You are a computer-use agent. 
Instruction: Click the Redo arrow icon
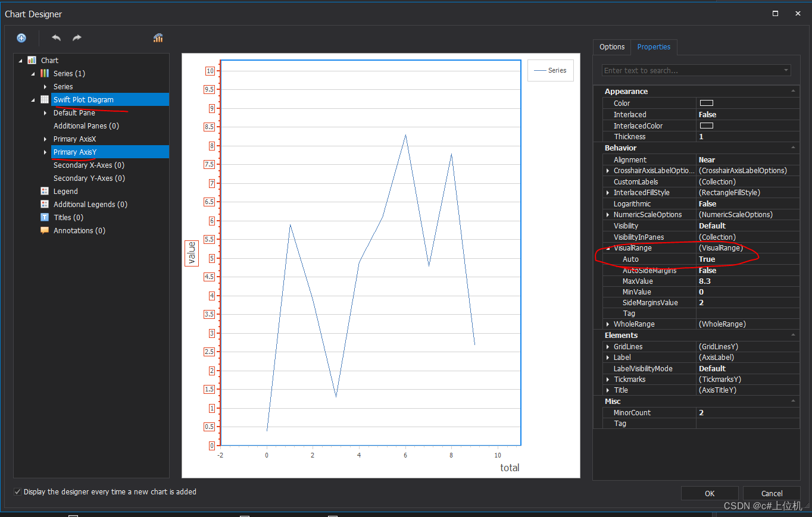[x=76, y=37]
